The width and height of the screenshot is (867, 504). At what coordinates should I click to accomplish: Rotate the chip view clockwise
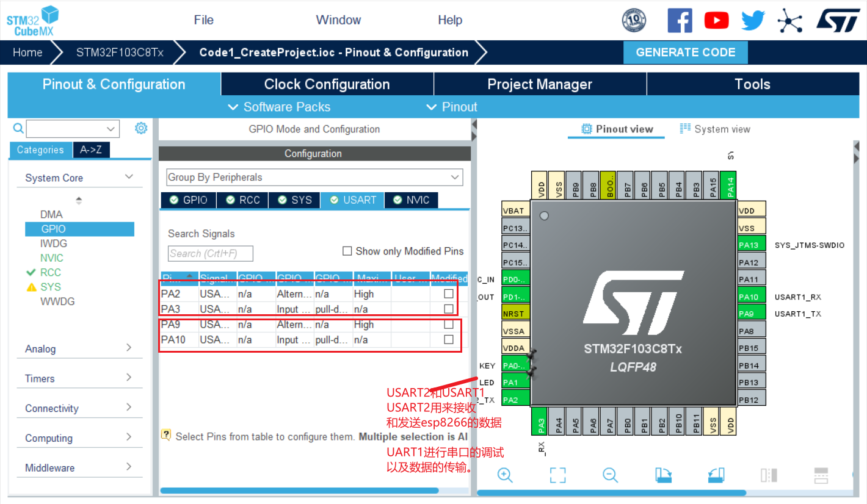[663, 475]
